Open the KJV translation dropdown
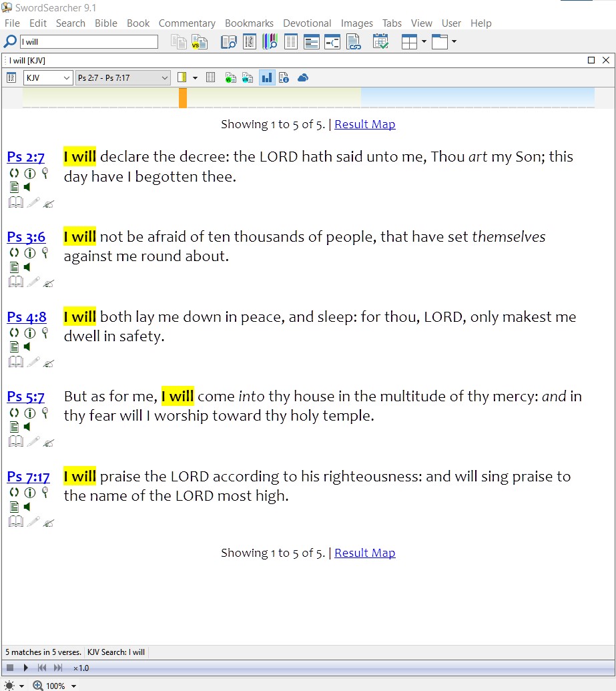Image resolution: width=616 pixels, height=691 pixels. [x=48, y=78]
